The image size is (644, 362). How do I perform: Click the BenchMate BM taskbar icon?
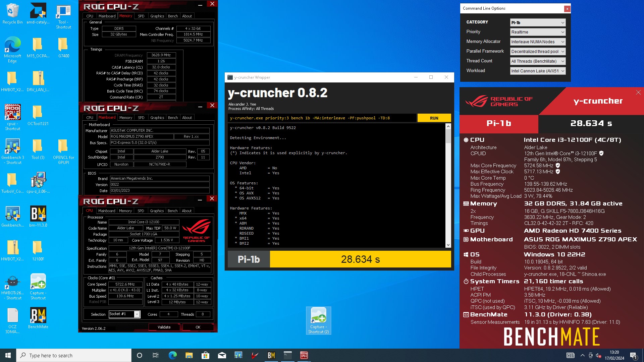click(271, 355)
